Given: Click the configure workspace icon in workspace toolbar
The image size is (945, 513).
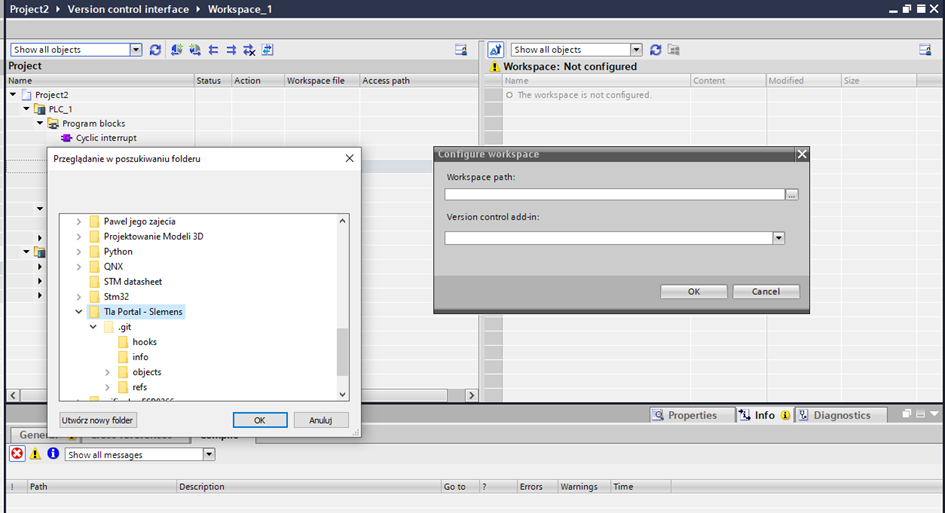Looking at the screenshot, I should coord(495,50).
